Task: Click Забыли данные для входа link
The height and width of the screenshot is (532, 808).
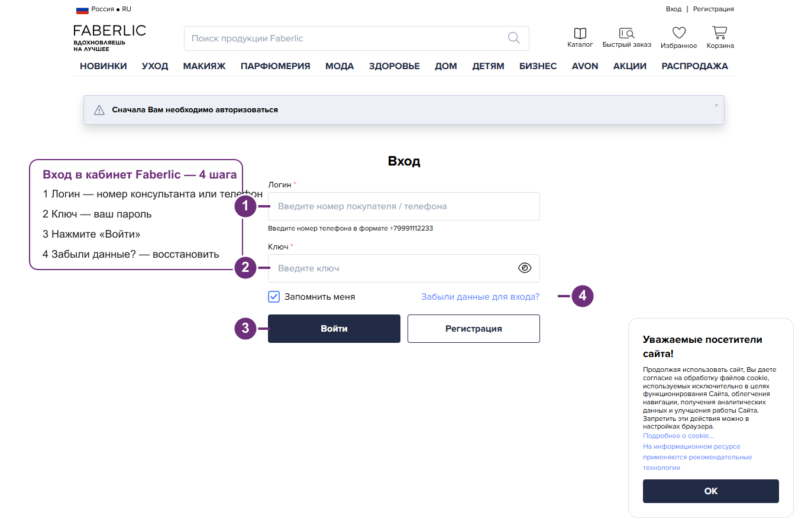Action: (x=480, y=297)
